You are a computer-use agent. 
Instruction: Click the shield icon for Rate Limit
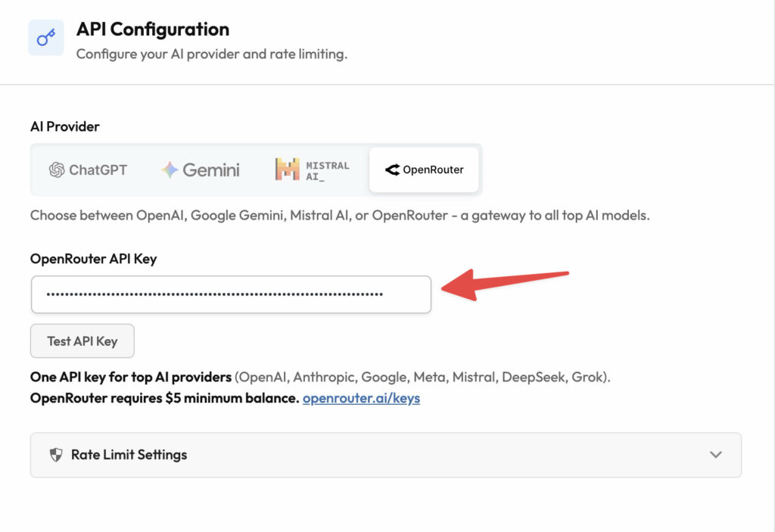pyautogui.click(x=55, y=455)
